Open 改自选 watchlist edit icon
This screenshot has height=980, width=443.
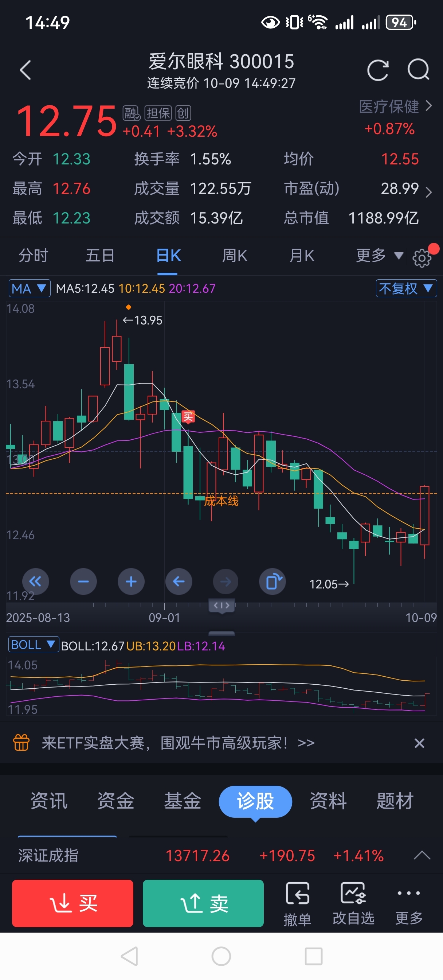(x=354, y=903)
